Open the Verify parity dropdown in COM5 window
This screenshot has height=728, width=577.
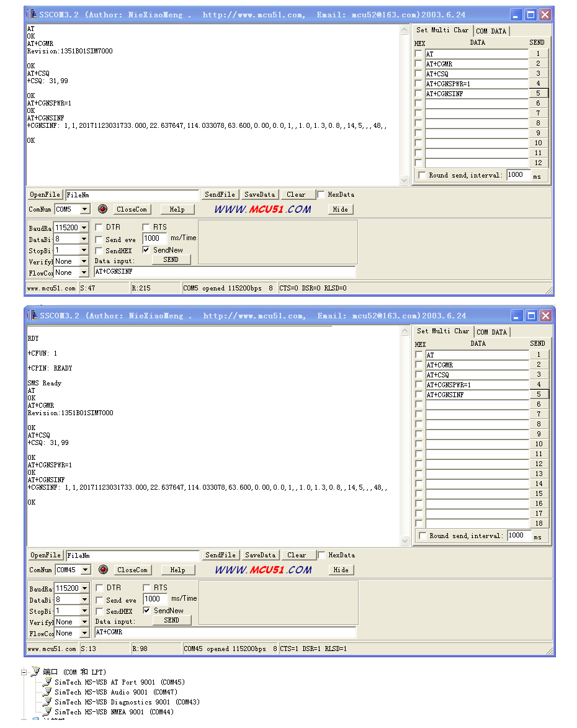coord(84,261)
